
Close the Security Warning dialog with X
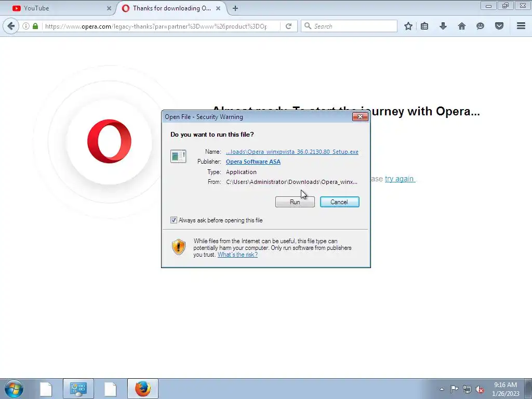(360, 117)
